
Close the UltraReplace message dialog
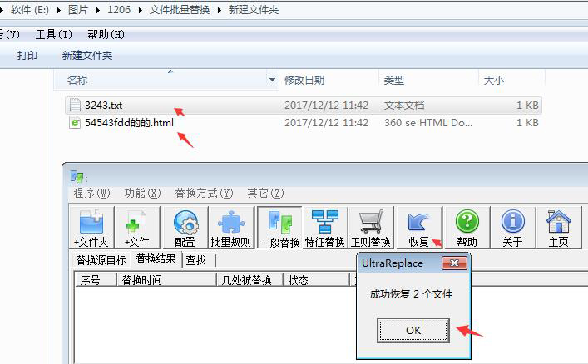point(454,263)
